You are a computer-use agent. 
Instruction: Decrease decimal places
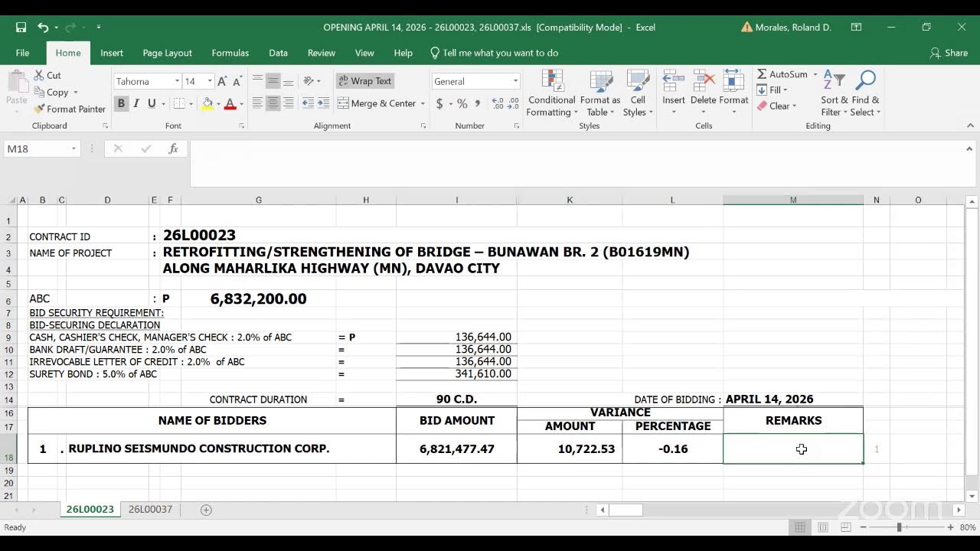point(514,103)
